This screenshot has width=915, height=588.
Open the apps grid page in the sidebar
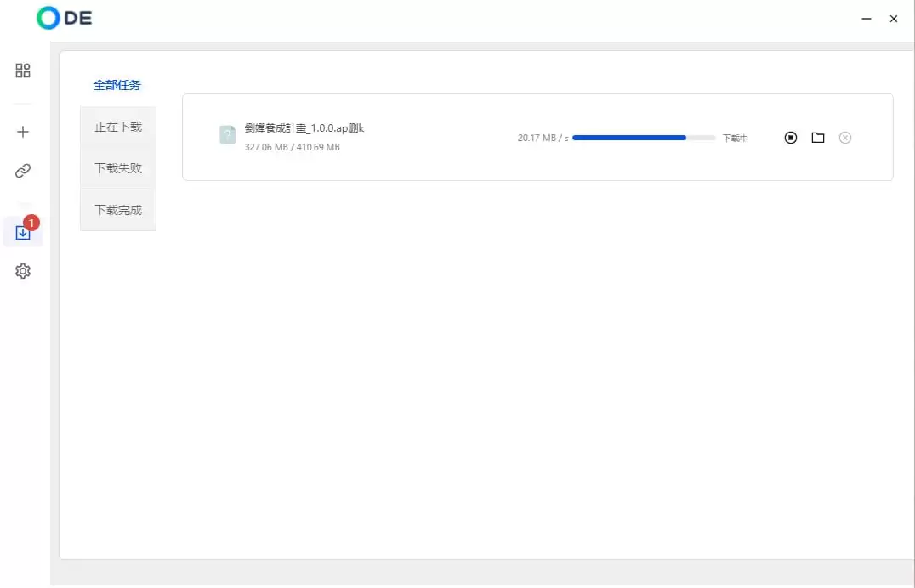point(22,71)
